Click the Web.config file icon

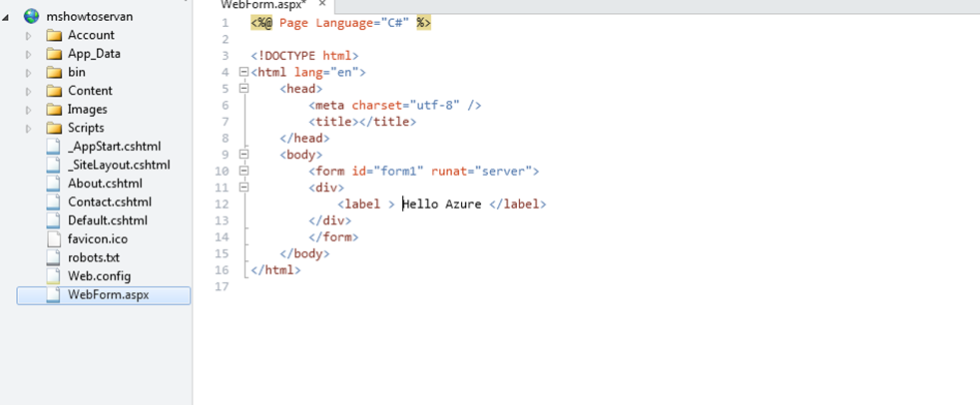pos(54,275)
